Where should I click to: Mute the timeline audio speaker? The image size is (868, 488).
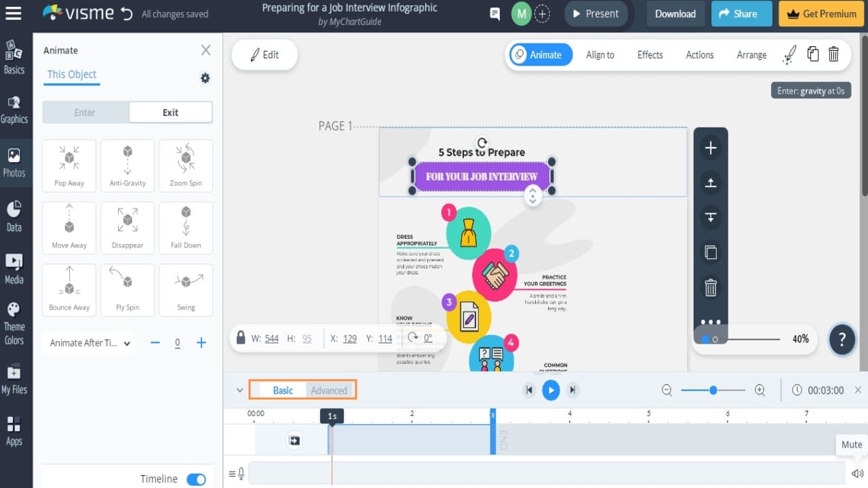click(x=858, y=474)
